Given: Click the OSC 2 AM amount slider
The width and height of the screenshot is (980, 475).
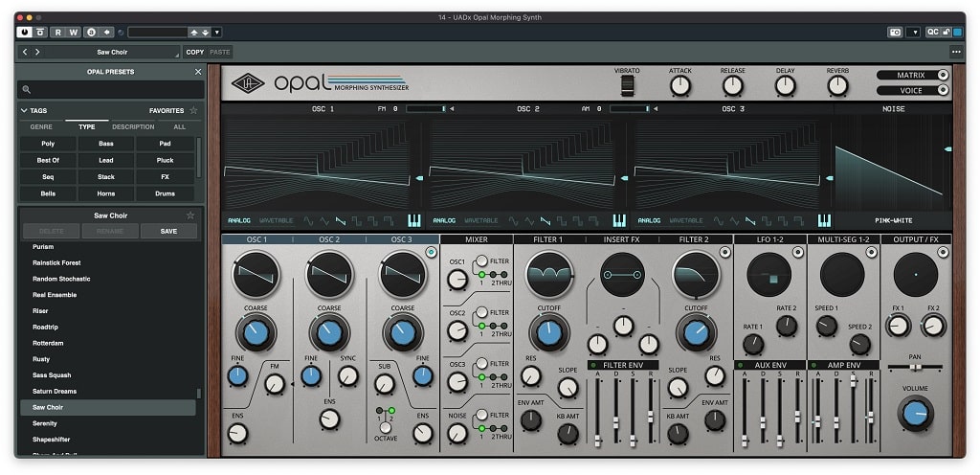Looking at the screenshot, I should (x=630, y=109).
